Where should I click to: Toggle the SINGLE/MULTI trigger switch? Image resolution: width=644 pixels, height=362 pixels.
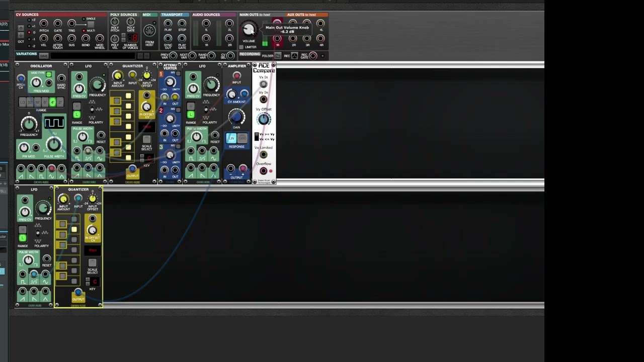pos(91,24)
